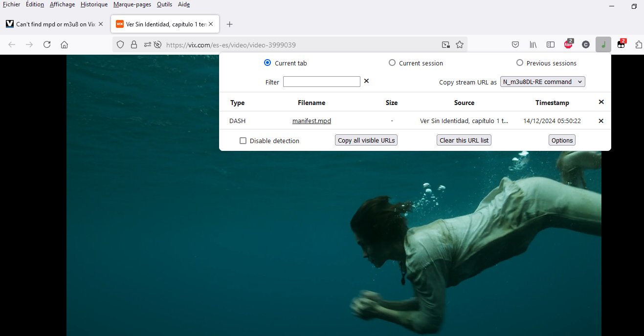Open the Adblock Plus extension
The width and height of the screenshot is (644, 336).
pyautogui.click(x=568, y=44)
